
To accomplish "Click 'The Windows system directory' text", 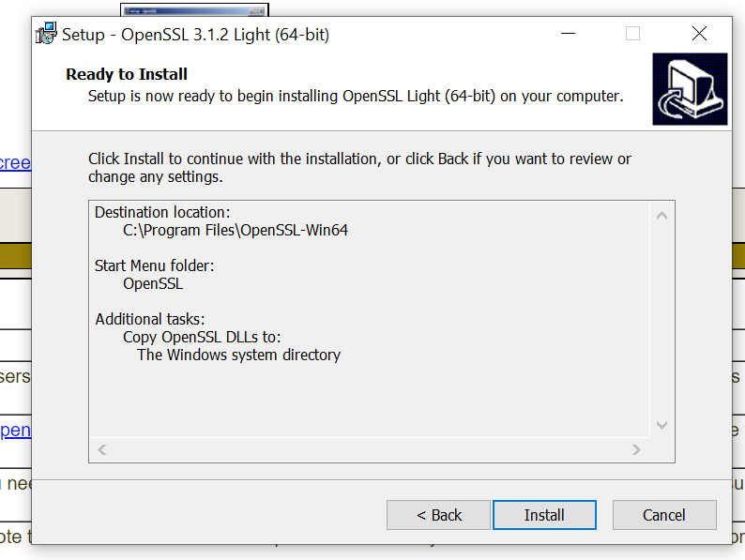I will pos(238,356).
